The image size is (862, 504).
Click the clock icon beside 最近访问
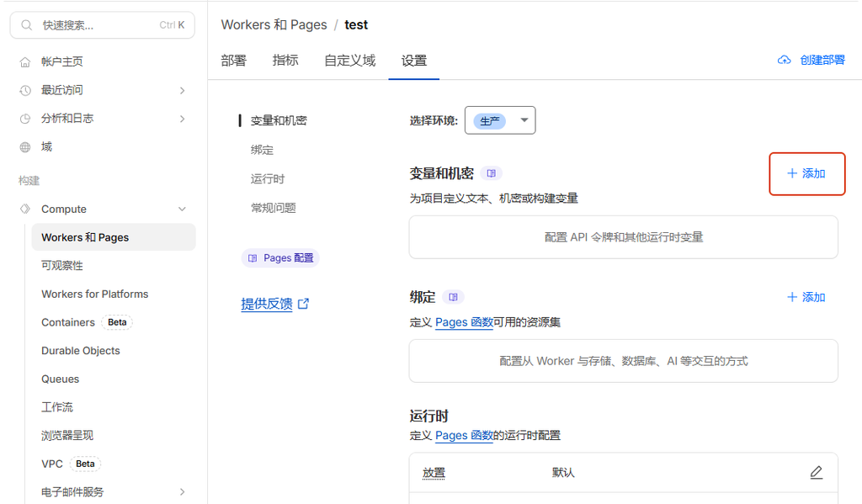click(x=25, y=90)
